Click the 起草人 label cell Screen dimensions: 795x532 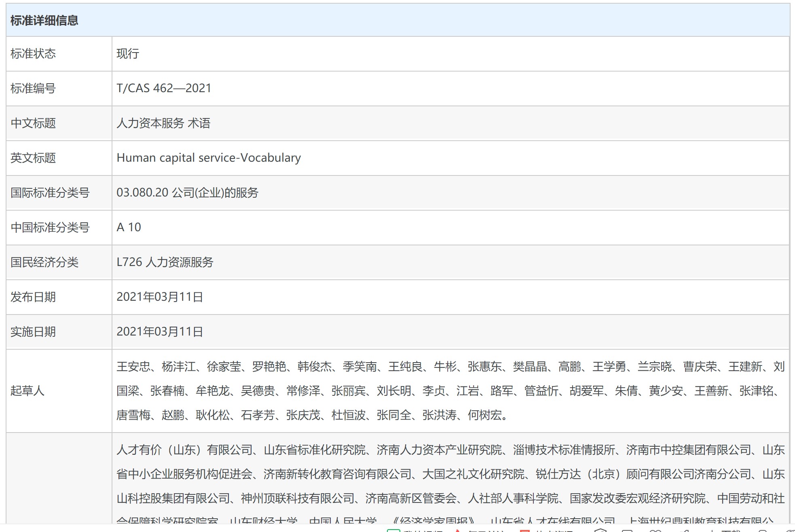27,391
